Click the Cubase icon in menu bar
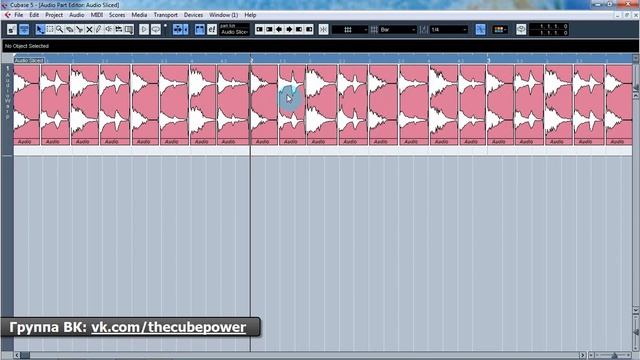 7,15
